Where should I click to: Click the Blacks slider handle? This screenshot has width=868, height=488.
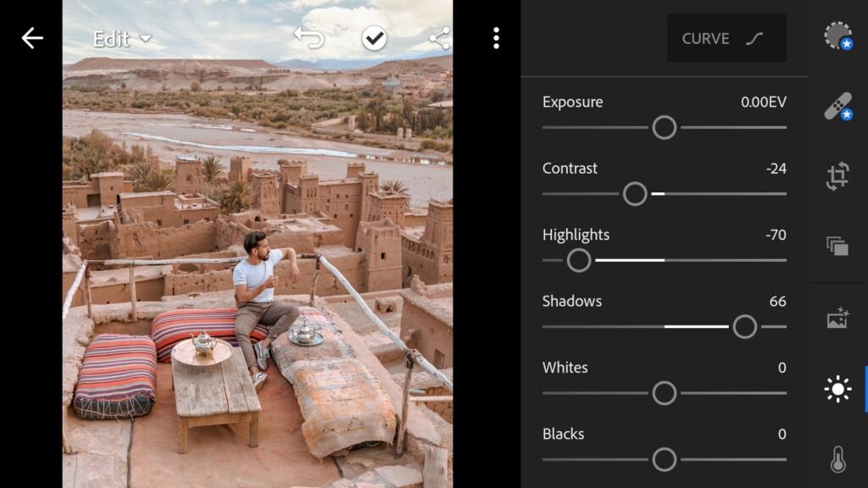665,459
